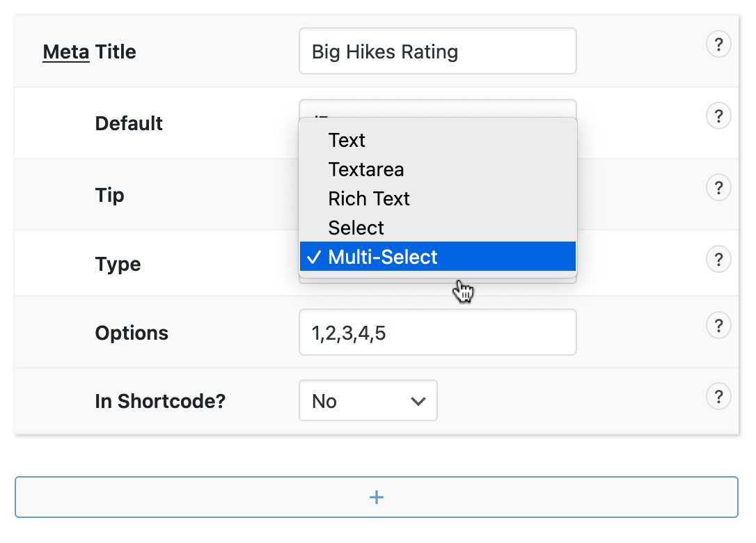756x543 pixels.
Task: Click the help icon for Options
Action: point(718,325)
